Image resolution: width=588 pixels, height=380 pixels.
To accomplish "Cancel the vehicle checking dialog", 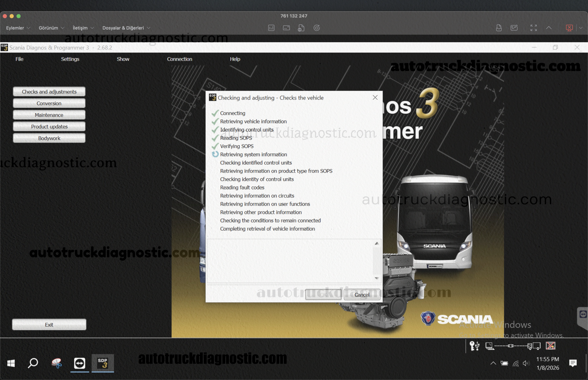I will 362,295.
